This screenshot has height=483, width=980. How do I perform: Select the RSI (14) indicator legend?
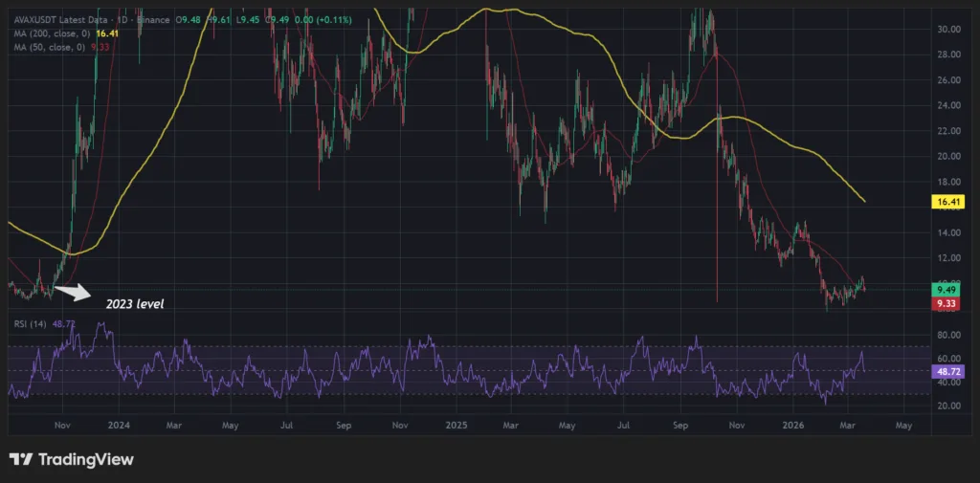27,324
